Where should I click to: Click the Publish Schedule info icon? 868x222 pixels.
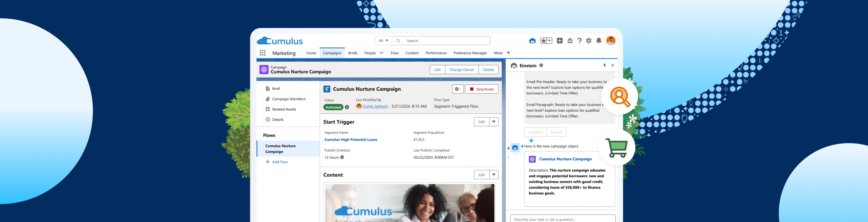(x=342, y=157)
